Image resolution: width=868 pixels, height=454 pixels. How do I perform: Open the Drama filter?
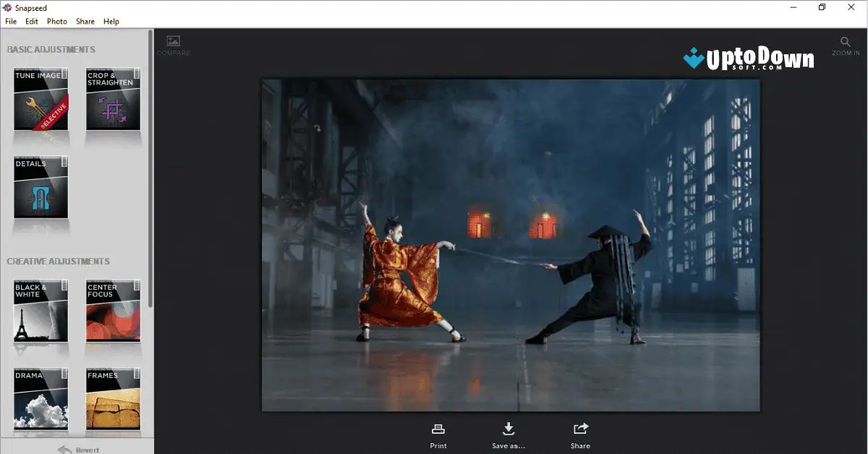[40, 399]
